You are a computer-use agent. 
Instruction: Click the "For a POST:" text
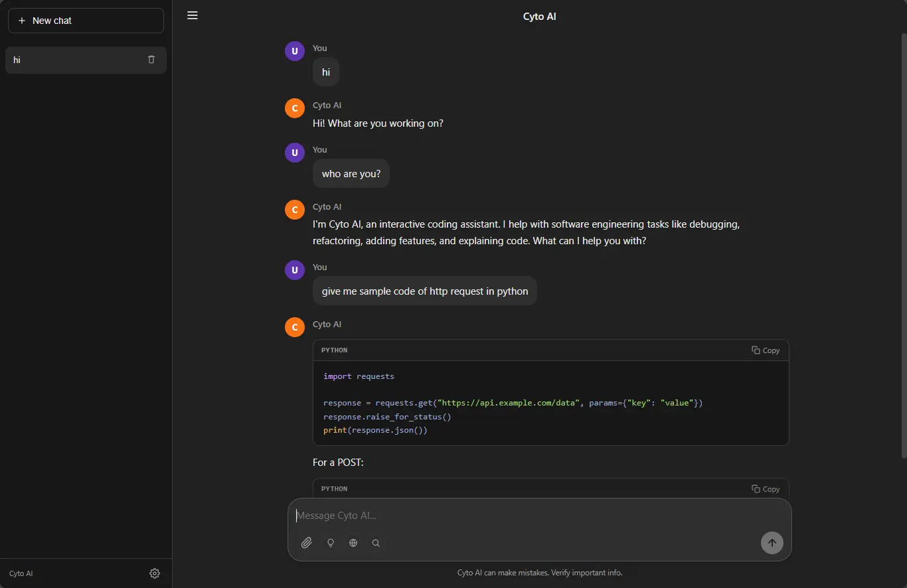coord(338,463)
